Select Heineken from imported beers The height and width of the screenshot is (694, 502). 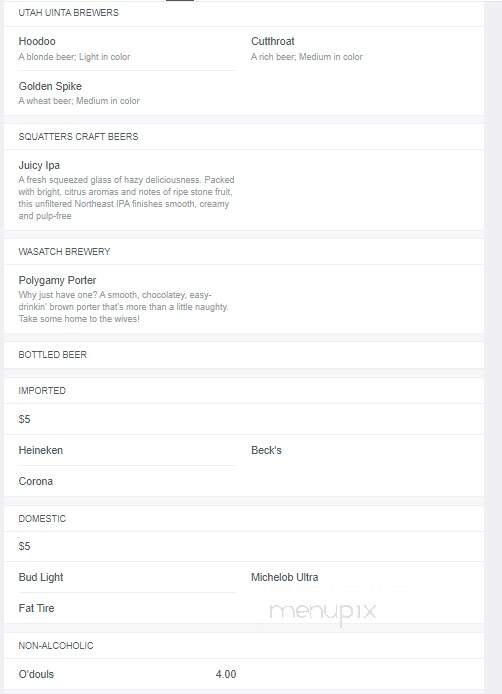pos(41,450)
